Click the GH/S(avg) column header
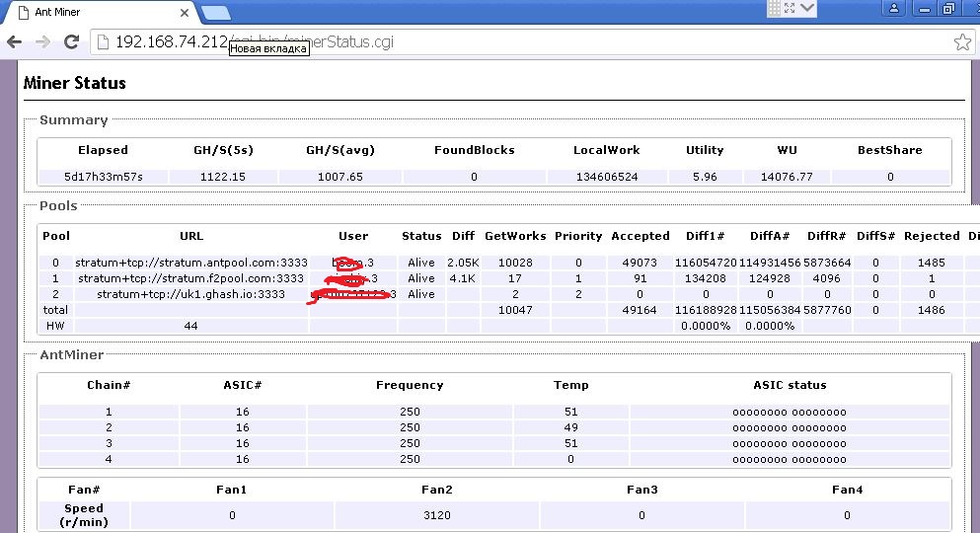This screenshot has height=533, width=980. tap(340, 150)
